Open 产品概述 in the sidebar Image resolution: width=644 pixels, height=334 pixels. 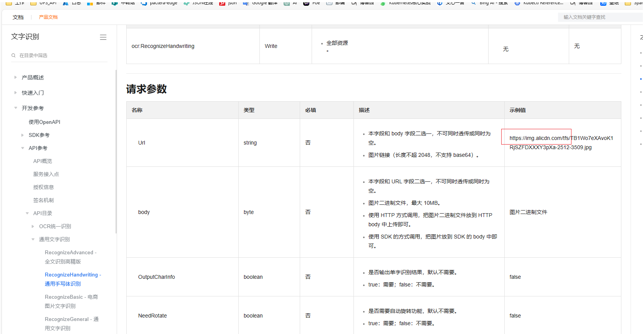click(33, 77)
